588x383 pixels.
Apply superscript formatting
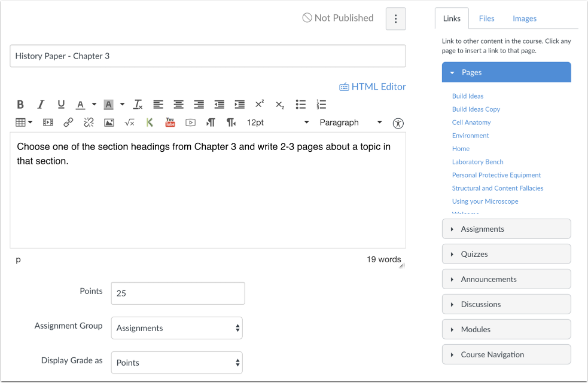(x=260, y=104)
